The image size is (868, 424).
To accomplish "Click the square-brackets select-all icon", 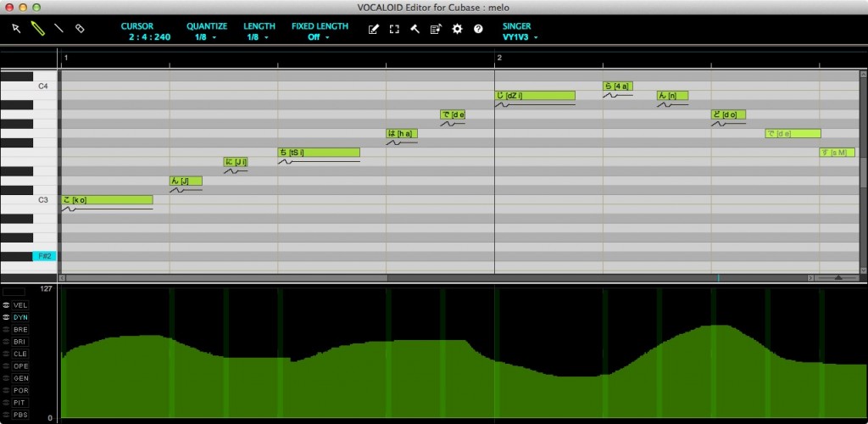I will [x=394, y=29].
